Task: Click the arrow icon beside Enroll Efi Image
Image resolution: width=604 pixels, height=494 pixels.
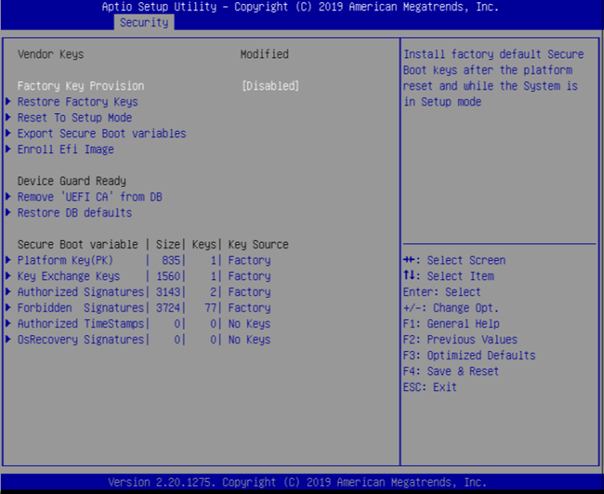Action: 9,150
